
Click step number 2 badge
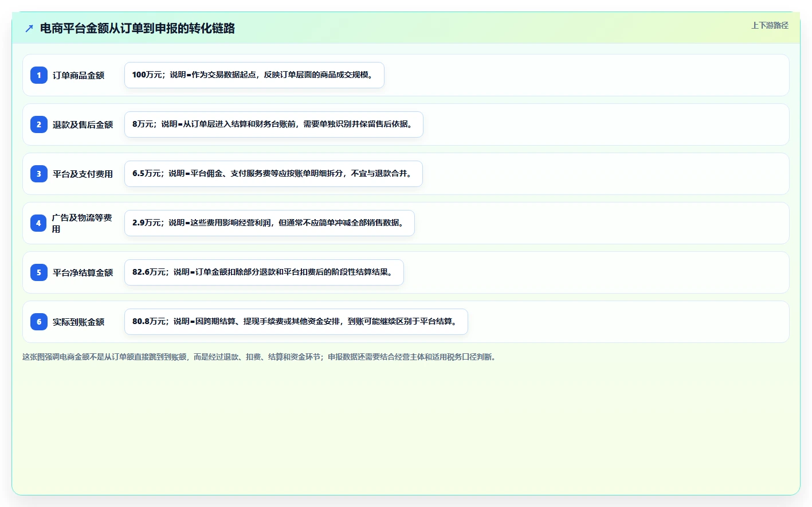pyautogui.click(x=39, y=124)
